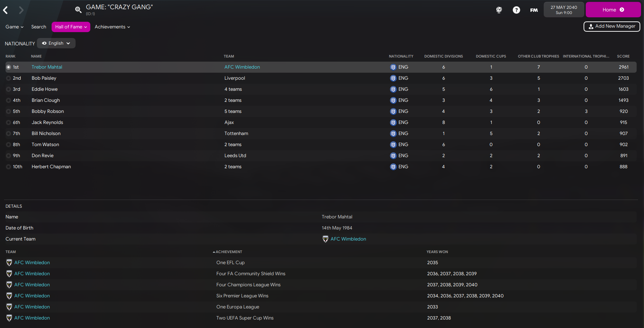Expand the Achievements dropdown menu

click(x=112, y=27)
